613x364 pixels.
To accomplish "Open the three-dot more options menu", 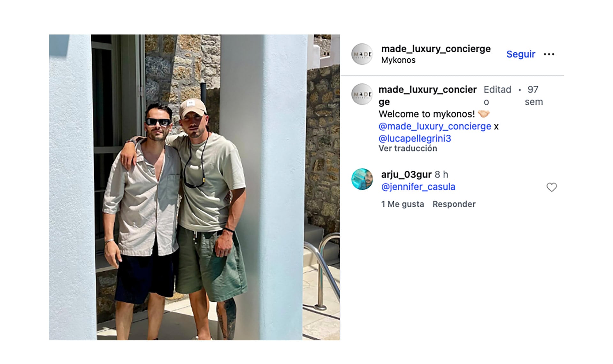I will (x=549, y=54).
